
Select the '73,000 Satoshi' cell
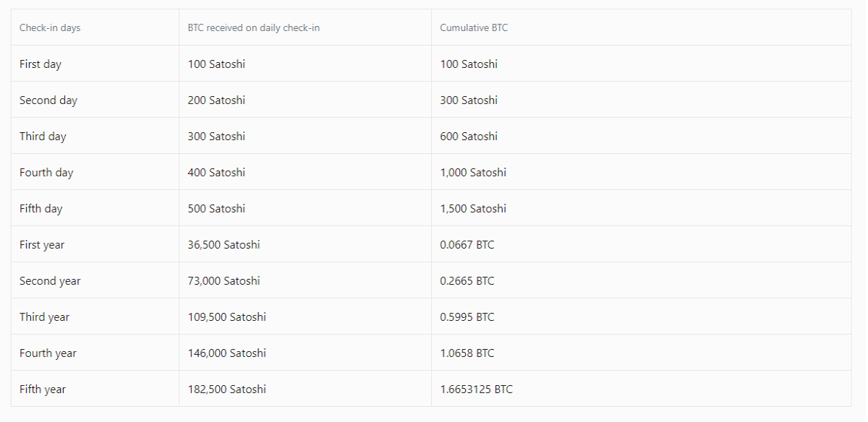click(224, 280)
